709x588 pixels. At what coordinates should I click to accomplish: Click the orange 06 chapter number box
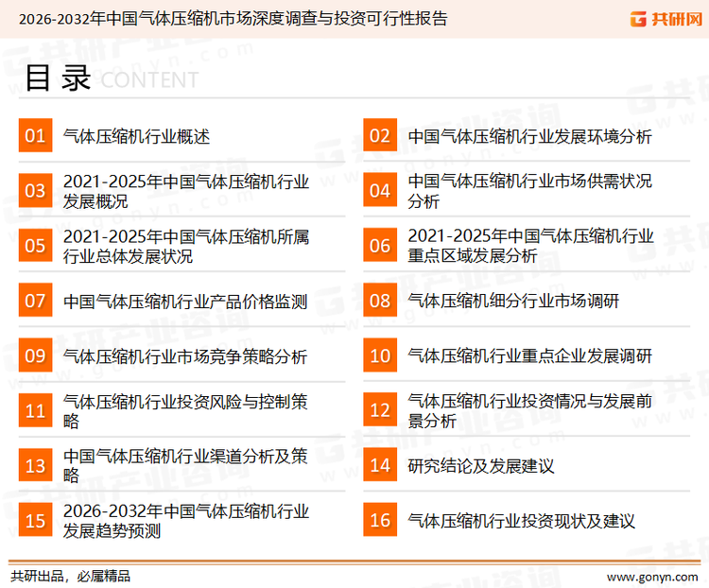point(380,245)
